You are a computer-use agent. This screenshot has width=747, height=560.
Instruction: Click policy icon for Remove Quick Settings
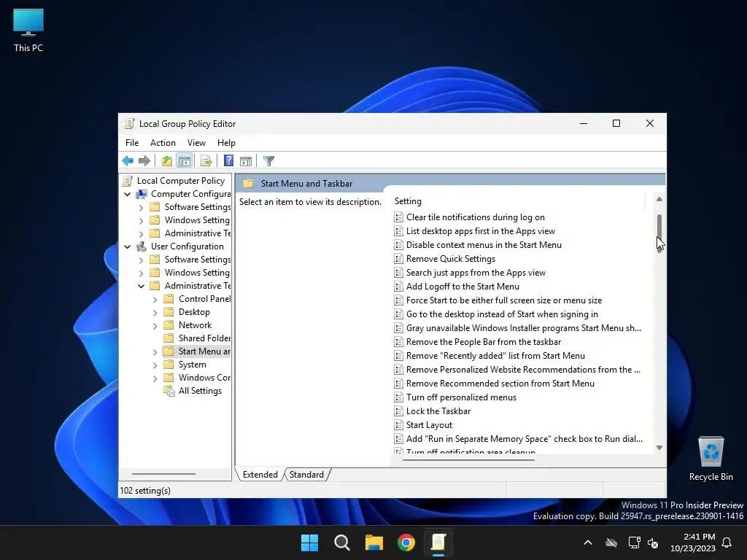tap(399, 259)
